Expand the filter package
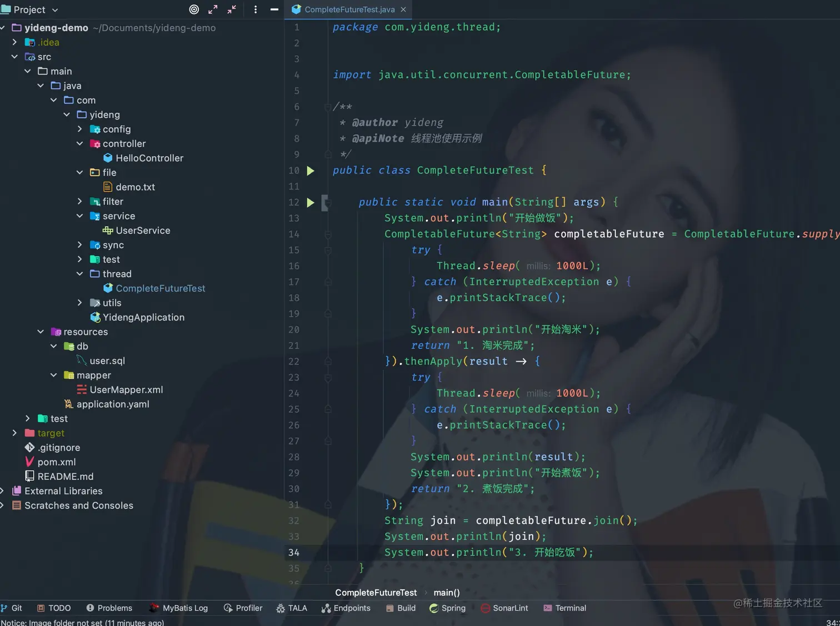 [79, 201]
